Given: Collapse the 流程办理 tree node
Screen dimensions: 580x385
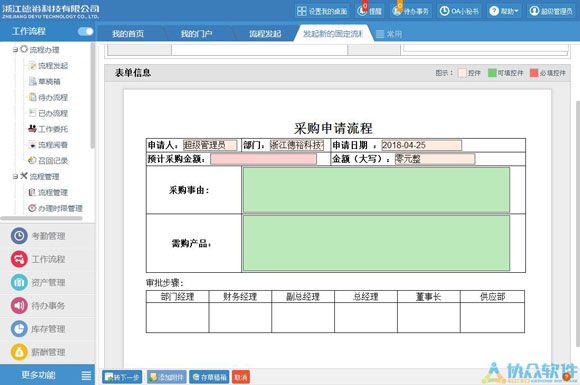Looking at the screenshot, I should pos(16,50).
